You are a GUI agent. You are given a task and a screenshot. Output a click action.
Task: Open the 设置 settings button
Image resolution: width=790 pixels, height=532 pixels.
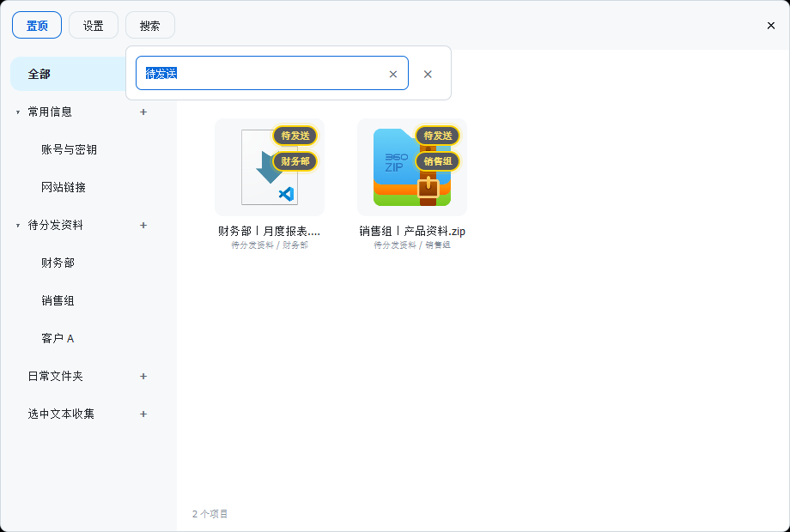(94, 25)
